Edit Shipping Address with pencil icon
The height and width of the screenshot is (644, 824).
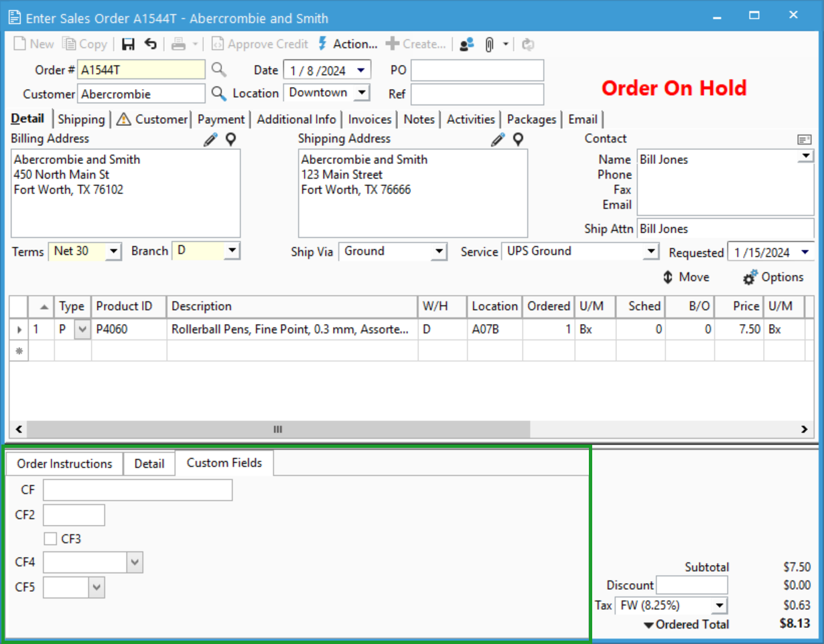498,139
